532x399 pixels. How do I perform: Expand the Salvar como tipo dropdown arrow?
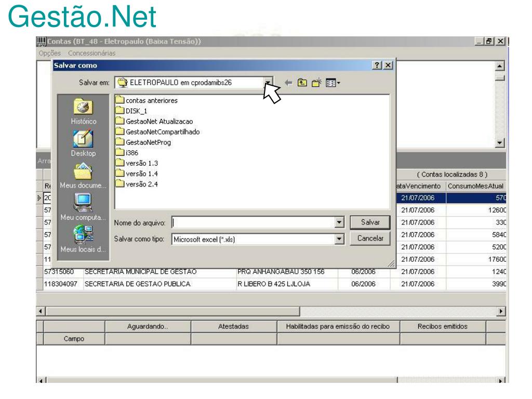(339, 239)
